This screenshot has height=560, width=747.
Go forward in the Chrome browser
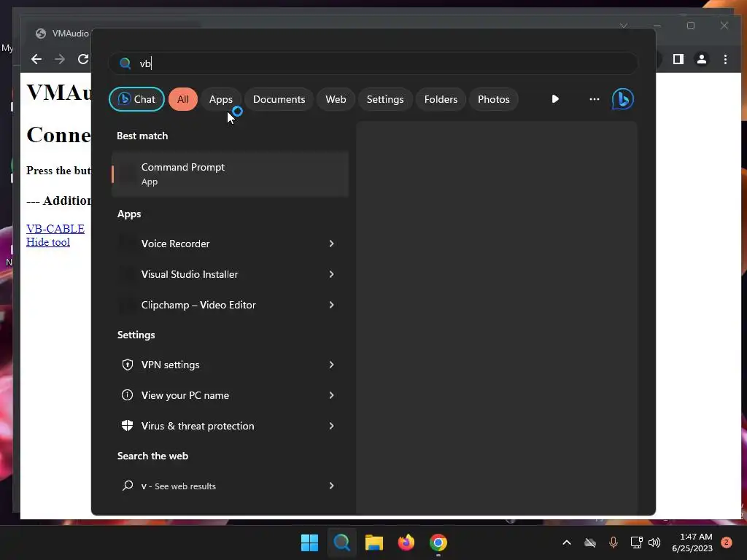pyautogui.click(x=60, y=59)
